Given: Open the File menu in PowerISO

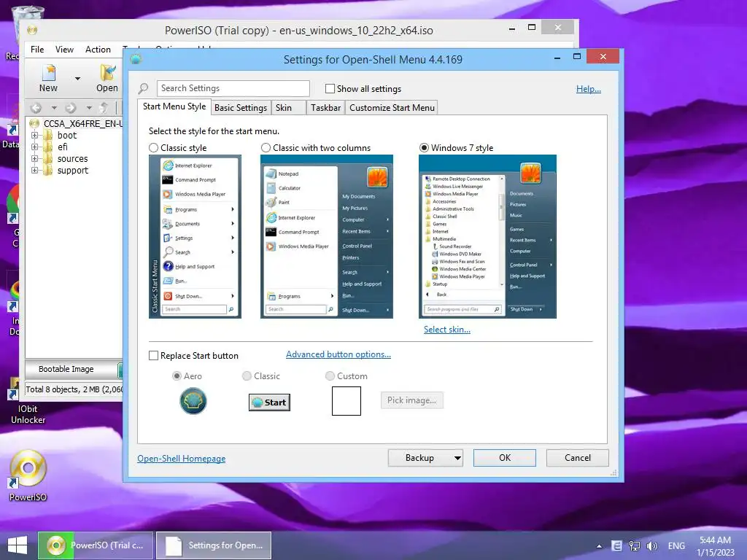Looking at the screenshot, I should 37,50.
